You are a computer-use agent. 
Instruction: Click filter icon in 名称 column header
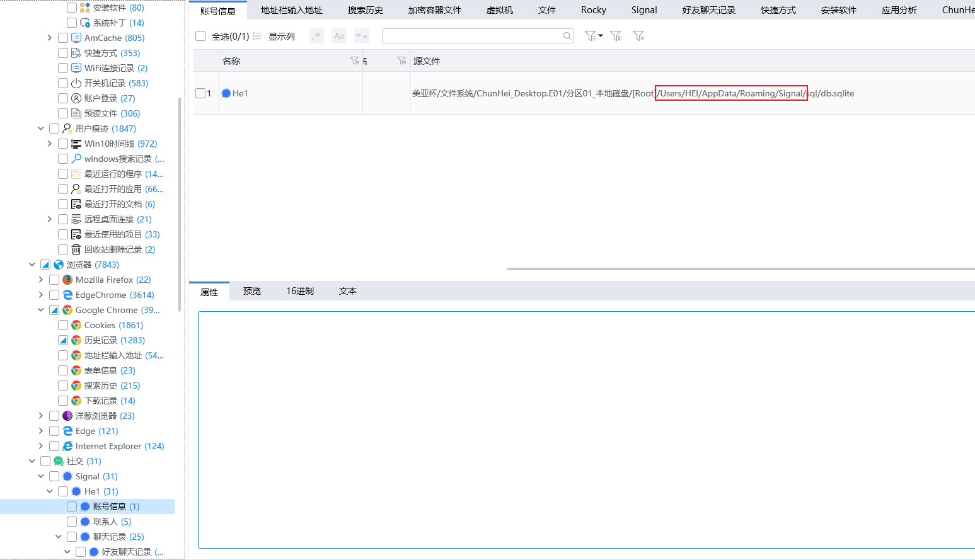354,60
